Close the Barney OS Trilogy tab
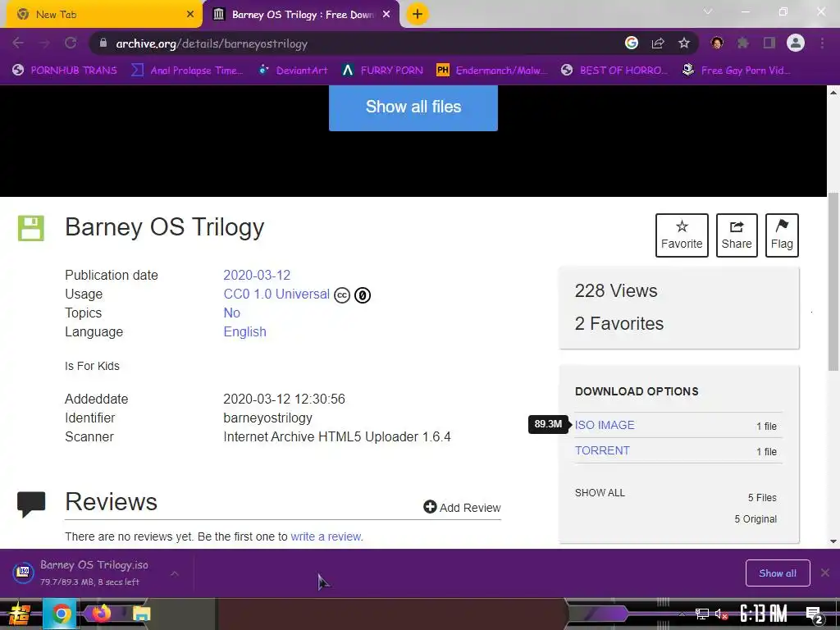This screenshot has height=630, width=840. pyautogui.click(x=386, y=15)
